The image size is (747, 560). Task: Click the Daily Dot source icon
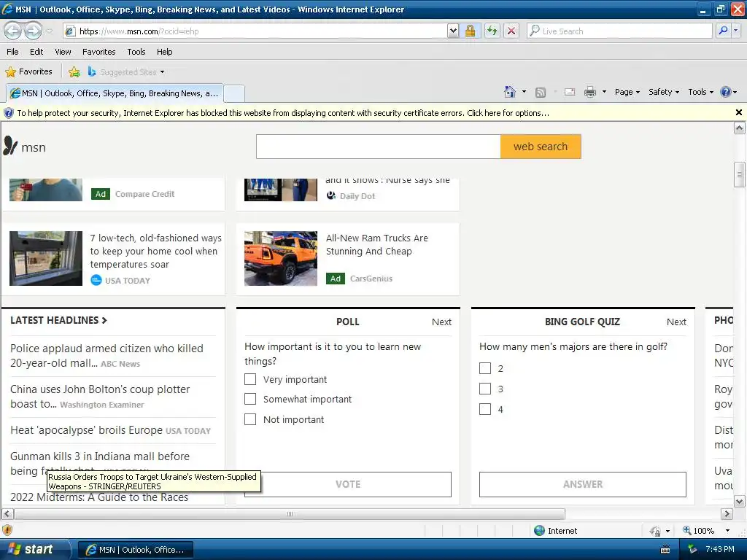pyautogui.click(x=331, y=195)
